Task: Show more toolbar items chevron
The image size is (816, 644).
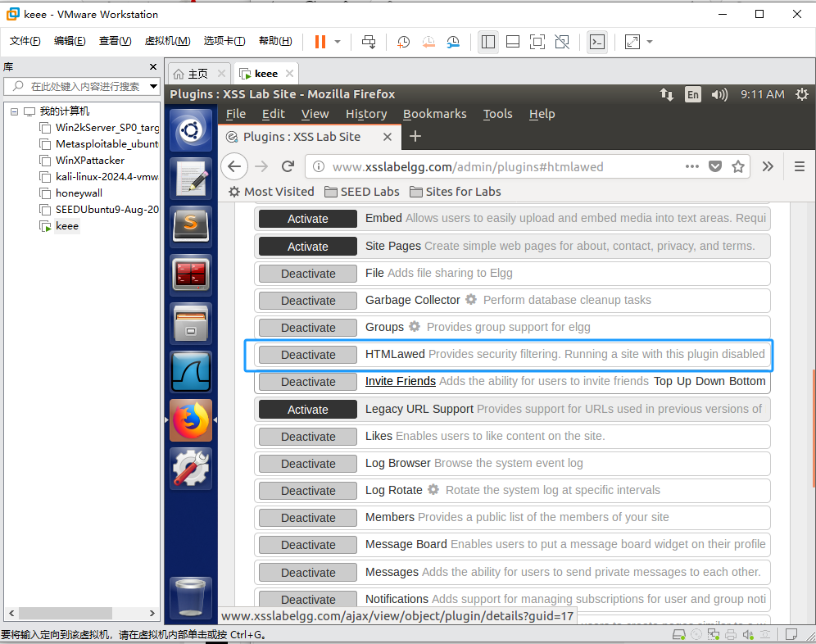Action: (x=768, y=166)
